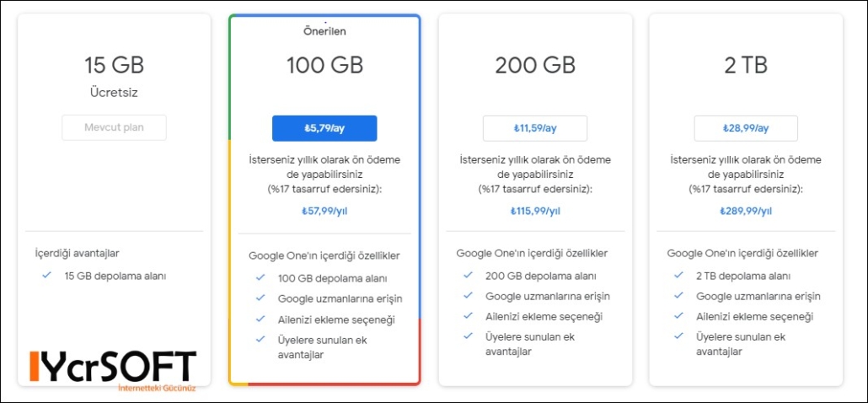The width and height of the screenshot is (868, 403).
Task: Click the ₺5,79/ay button for 100 GB
Action: point(324,128)
